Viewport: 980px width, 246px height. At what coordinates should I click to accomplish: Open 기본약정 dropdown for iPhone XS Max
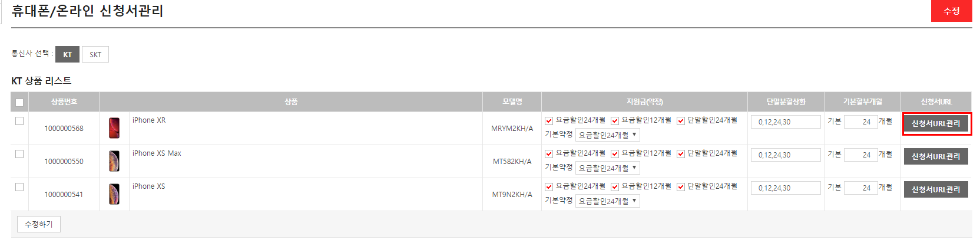pyautogui.click(x=607, y=168)
